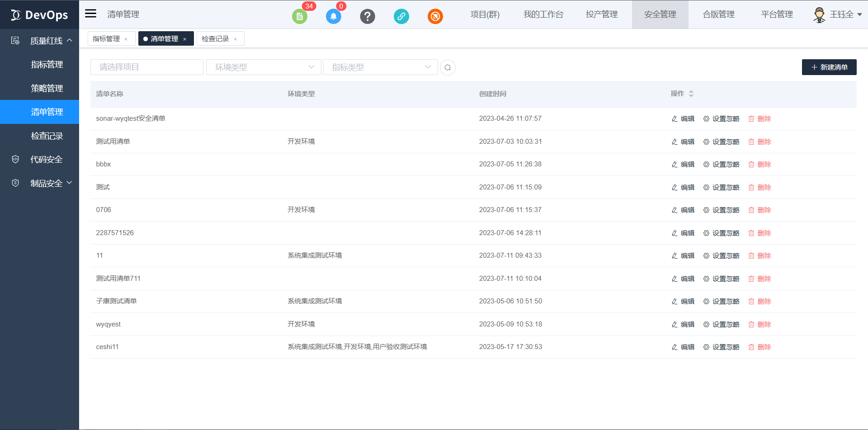Click the gray question mark help icon
This screenshot has height=430, width=868.
[367, 16]
